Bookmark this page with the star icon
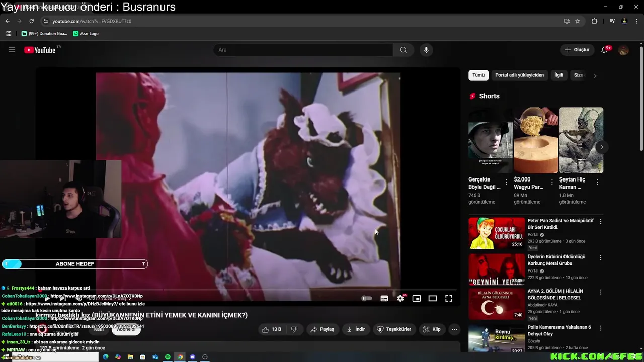This screenshot has height=362, width=644. point(578,21)
